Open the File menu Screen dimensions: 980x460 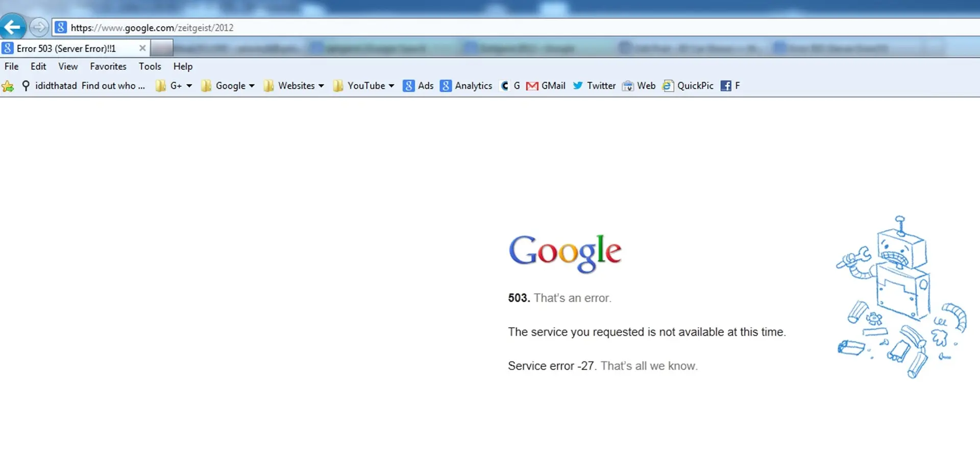point(11,66)
